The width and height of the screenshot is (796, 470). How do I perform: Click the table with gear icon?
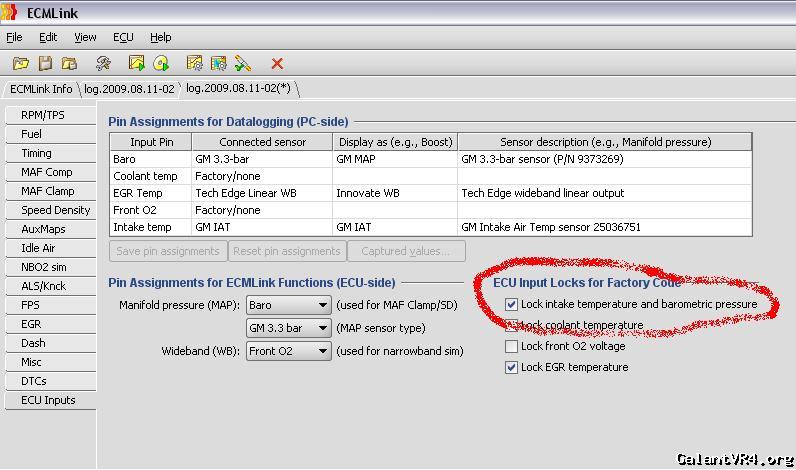pos(194,63)
